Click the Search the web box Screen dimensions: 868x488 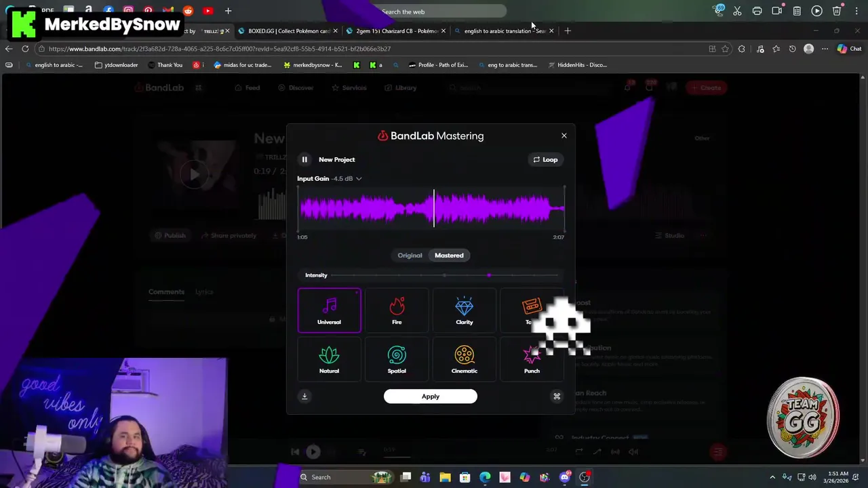441,12
